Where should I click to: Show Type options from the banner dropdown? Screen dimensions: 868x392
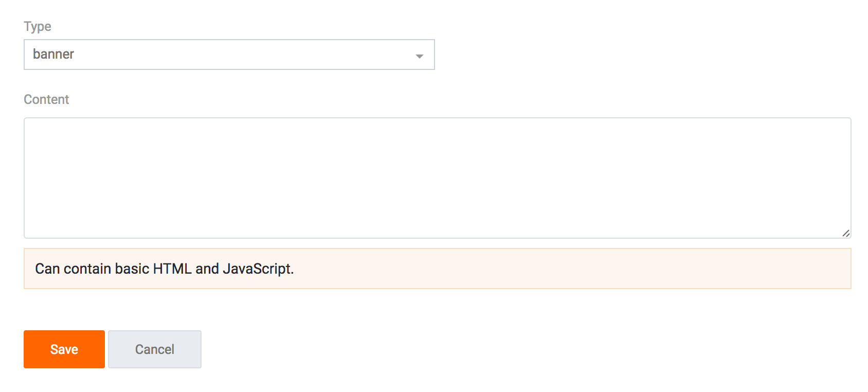pos(229,55)
